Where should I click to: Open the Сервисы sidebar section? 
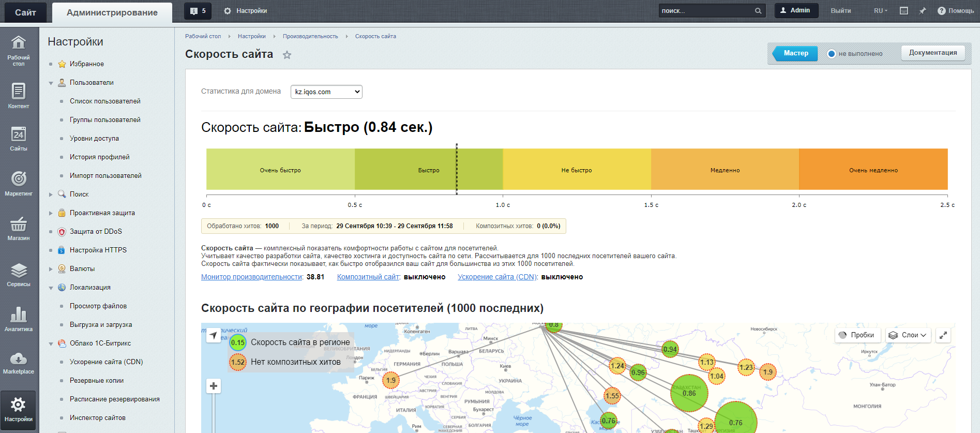click(19, 275)
